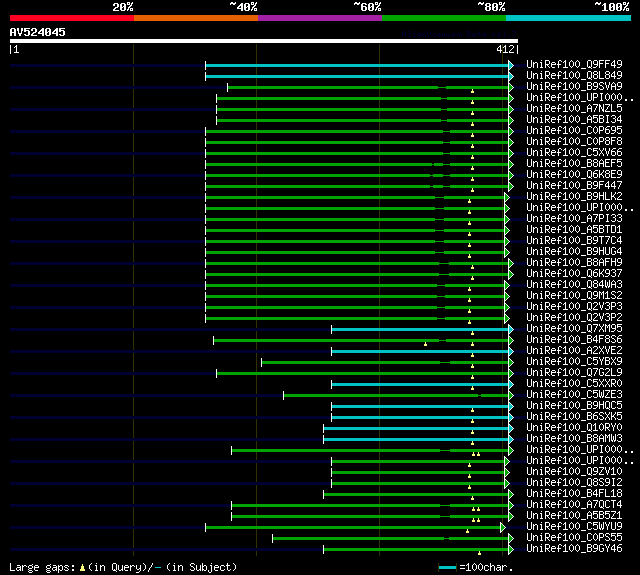
Task: Click the UniRef100_Q2V3P2 label
Action: click(574, 318)
